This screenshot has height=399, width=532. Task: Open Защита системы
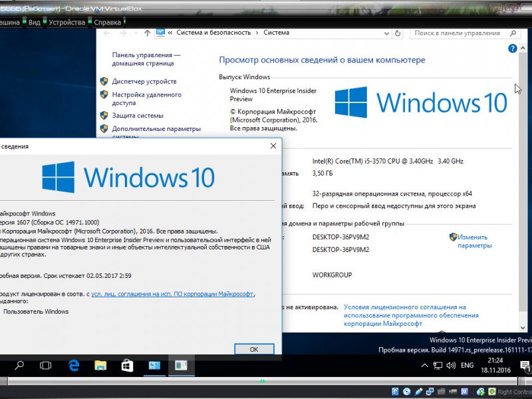138,115
